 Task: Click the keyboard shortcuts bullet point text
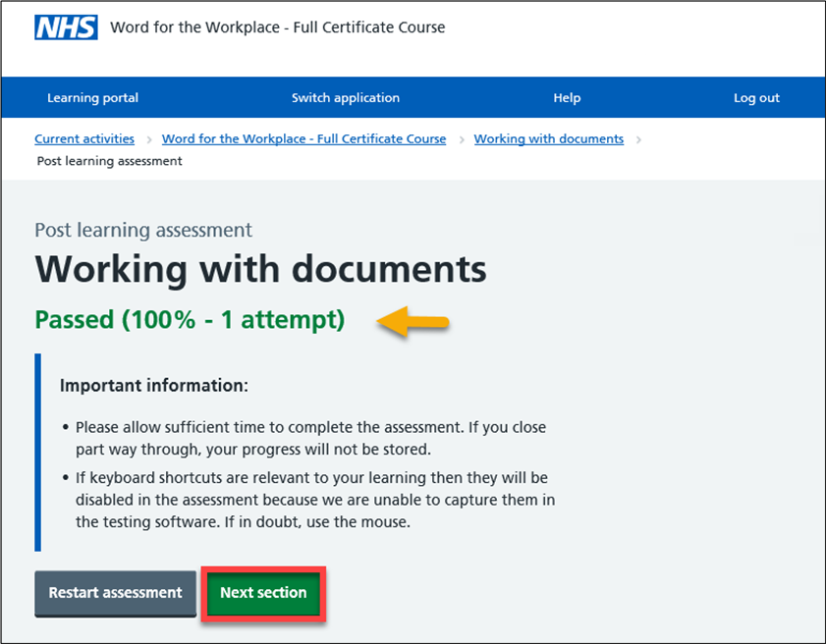tap(315, 500)
